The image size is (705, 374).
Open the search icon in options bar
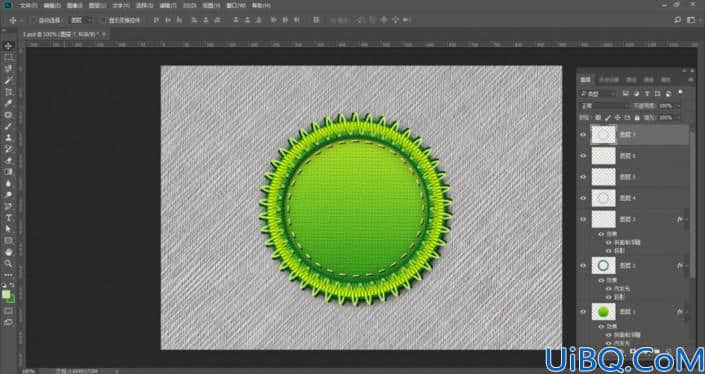(678, 20)
